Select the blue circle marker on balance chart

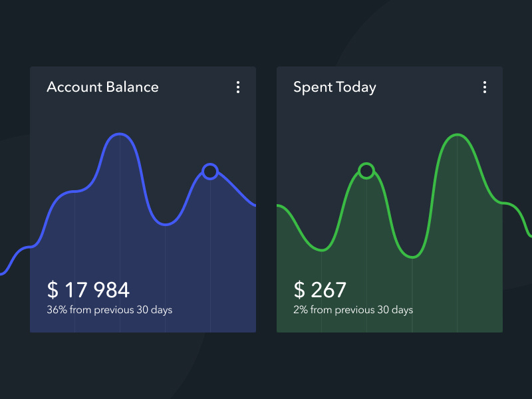point(210,172)
